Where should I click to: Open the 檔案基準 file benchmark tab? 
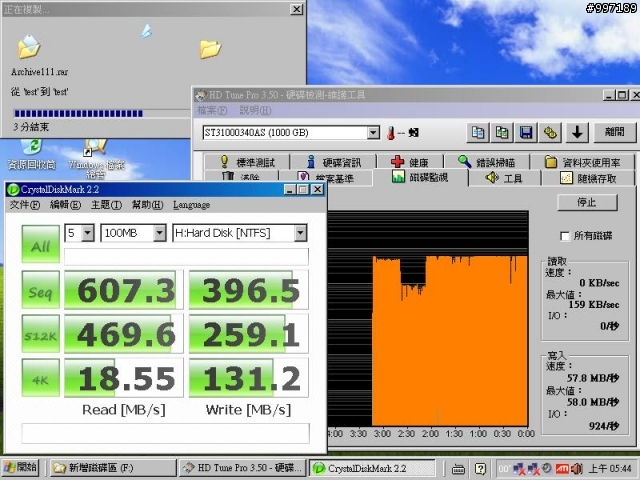[326, 178]
